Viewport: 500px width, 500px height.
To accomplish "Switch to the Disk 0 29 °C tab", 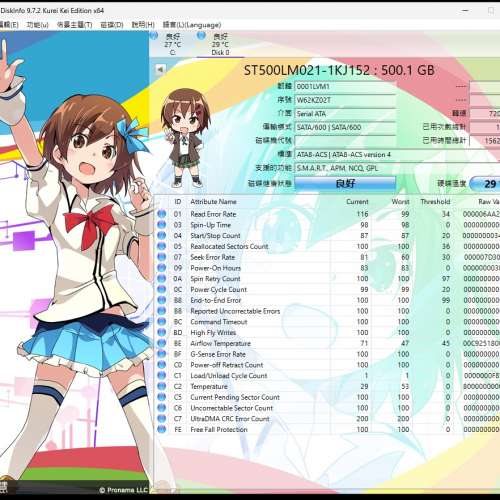I will point(220,44).
